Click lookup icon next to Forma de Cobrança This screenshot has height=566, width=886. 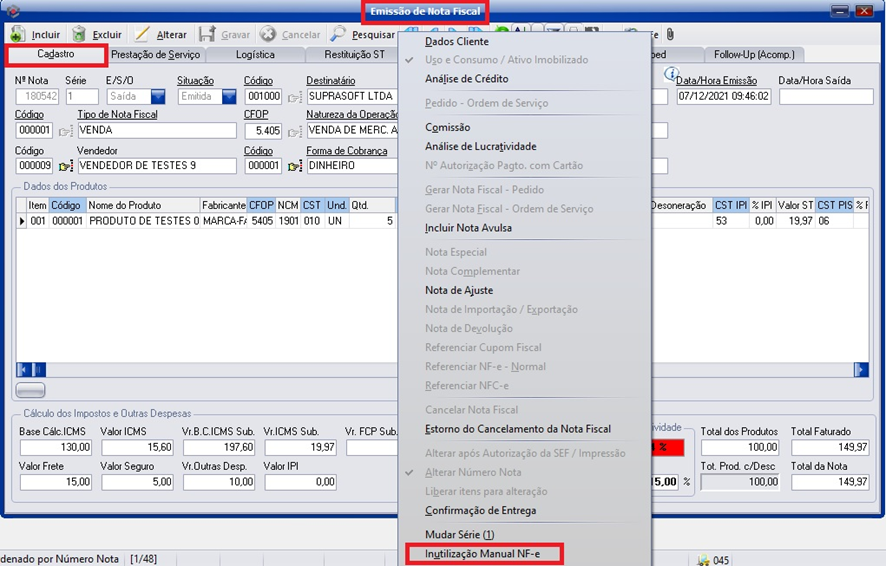point(294,166)
